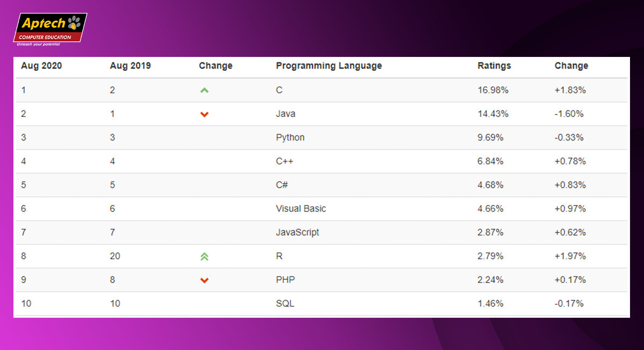The width and height of the screenshot is (644, 350).
Task: Select the Aug 2019 column header
Action: 130,66
